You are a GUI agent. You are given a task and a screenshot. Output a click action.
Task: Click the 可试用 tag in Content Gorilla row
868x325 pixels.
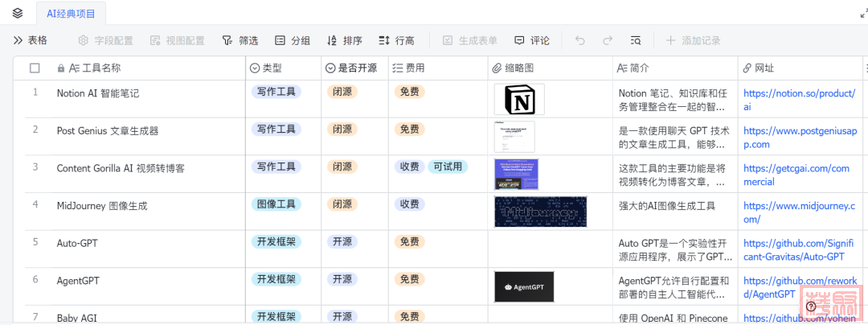coord(448,167)
